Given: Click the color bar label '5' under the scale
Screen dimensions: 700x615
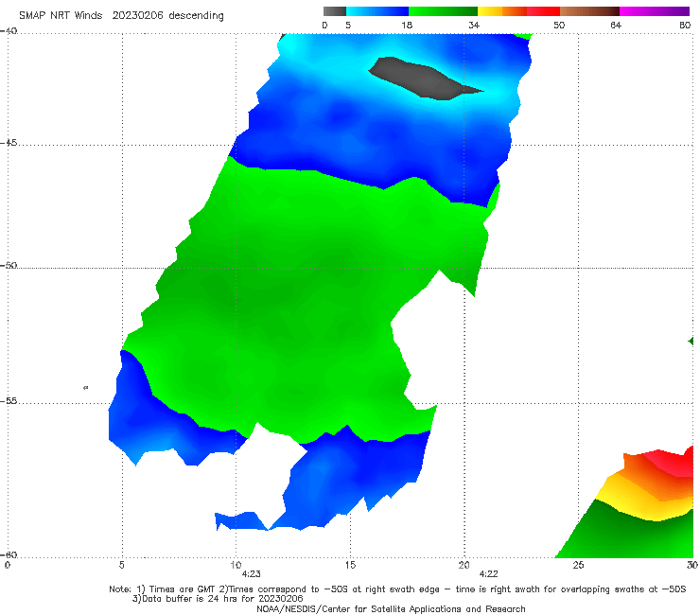Looking at the screenshot, I should (348, 26).
